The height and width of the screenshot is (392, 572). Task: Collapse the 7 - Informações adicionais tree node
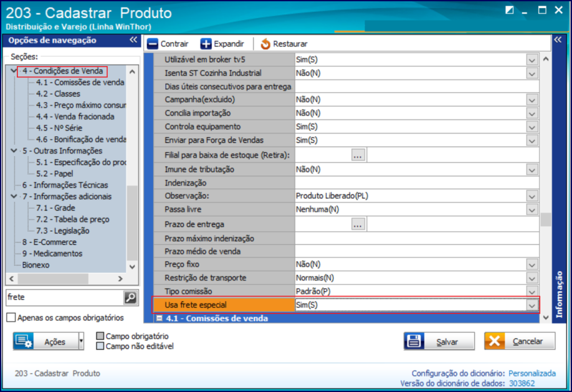[14, 196]
